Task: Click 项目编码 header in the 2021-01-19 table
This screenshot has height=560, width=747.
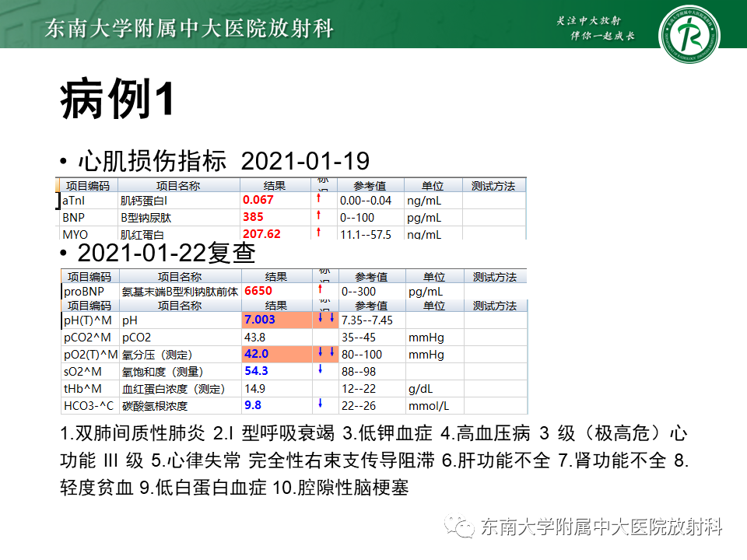Action: pyautogui.click(x=88, y=186)
